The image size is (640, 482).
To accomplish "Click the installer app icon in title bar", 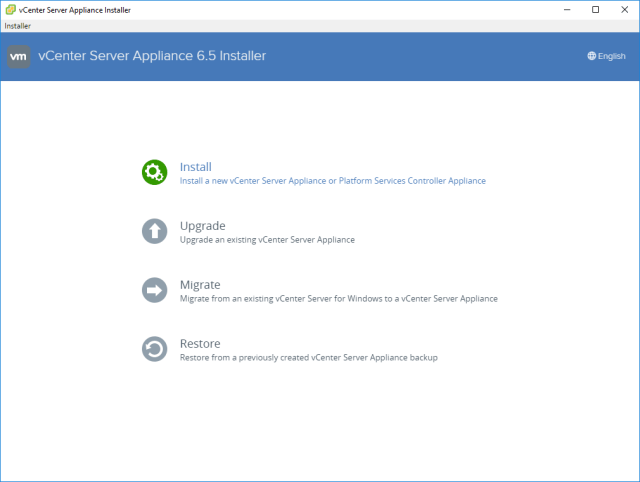I will (x=9, y=9).
